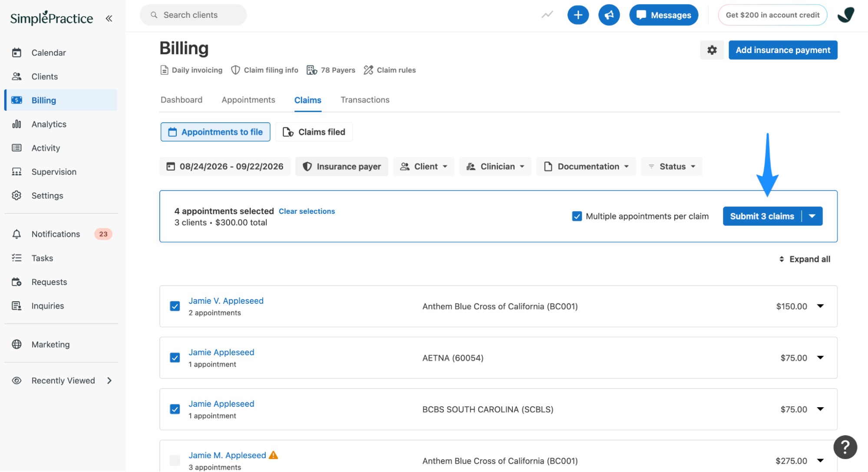868x472 pixels.
Task: Check the Jamie M. Appleseed row checkbox
Action: click(x=175, y=461)
